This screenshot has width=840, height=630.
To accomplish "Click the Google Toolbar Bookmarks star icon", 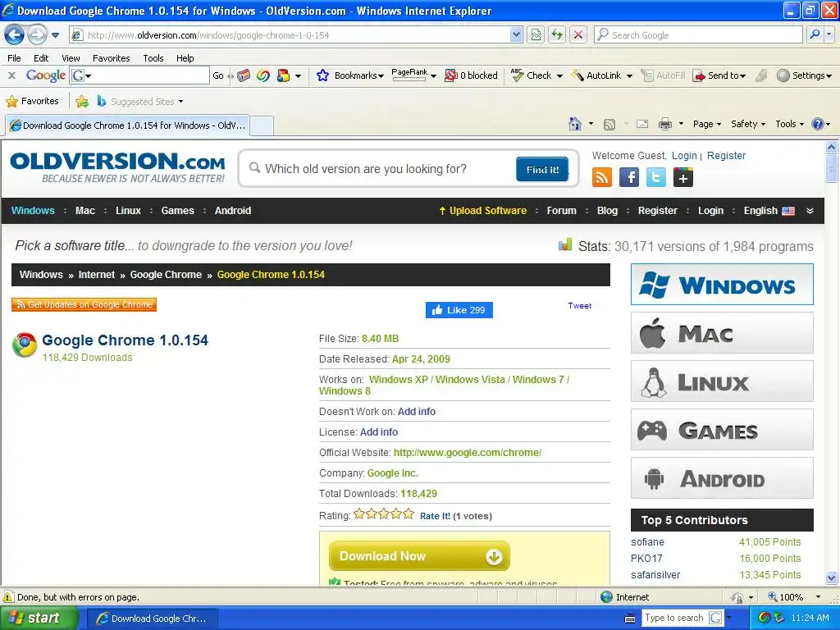I will tap(322, 75).
